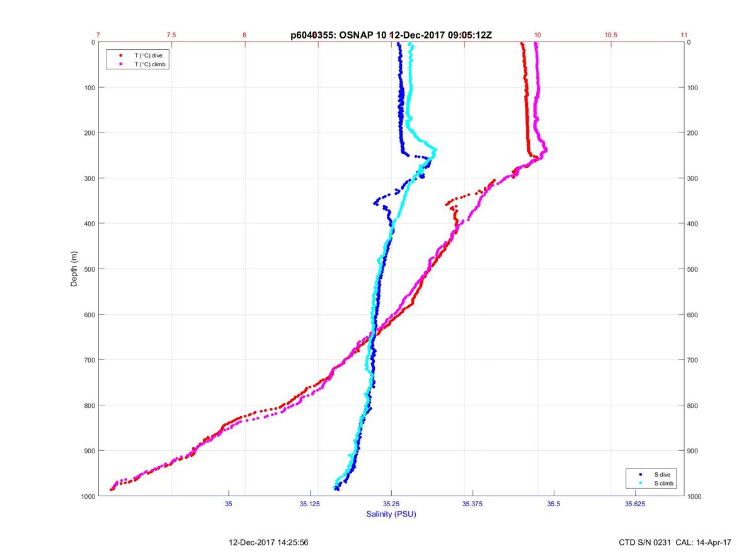
Task: Click the '500' depth tick on the right axis
Action: pos(694,269)
